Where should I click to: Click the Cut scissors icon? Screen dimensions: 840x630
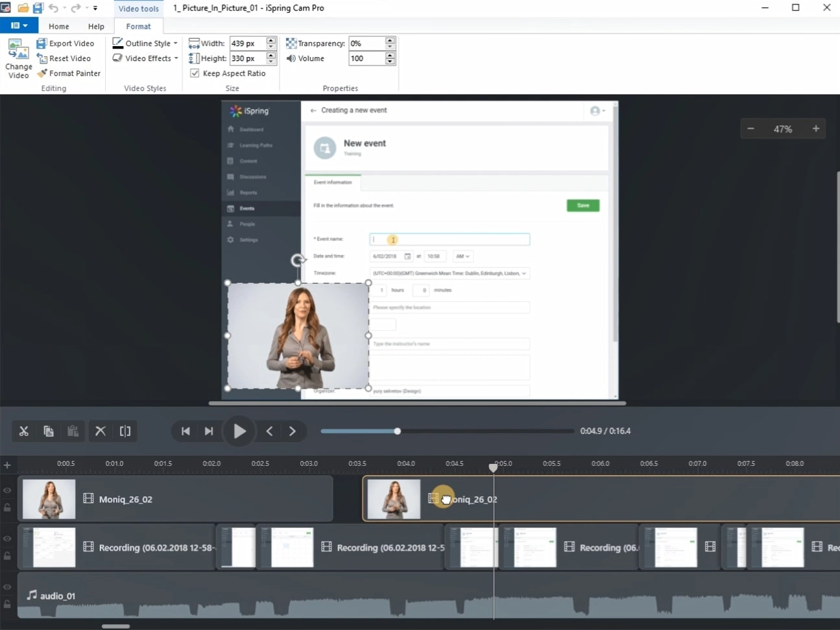click(24, 431)
